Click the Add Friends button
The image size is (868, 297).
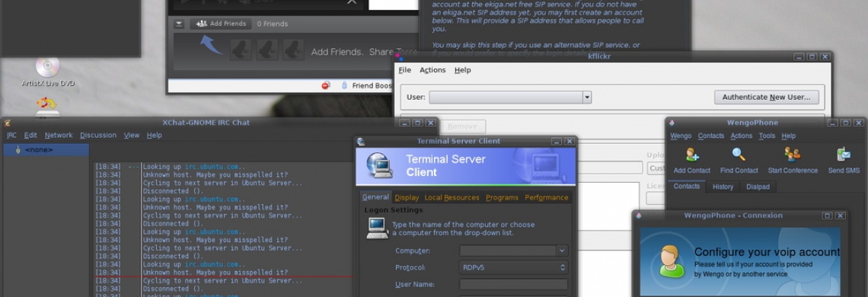pyautogui.click(x=220, y=24)
